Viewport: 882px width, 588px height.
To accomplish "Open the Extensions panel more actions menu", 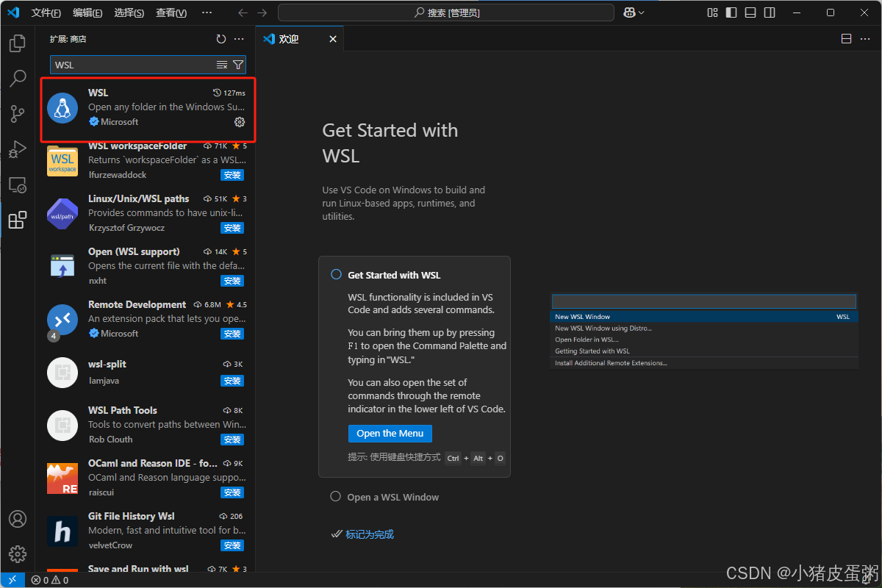I will [x=238, y=39].
